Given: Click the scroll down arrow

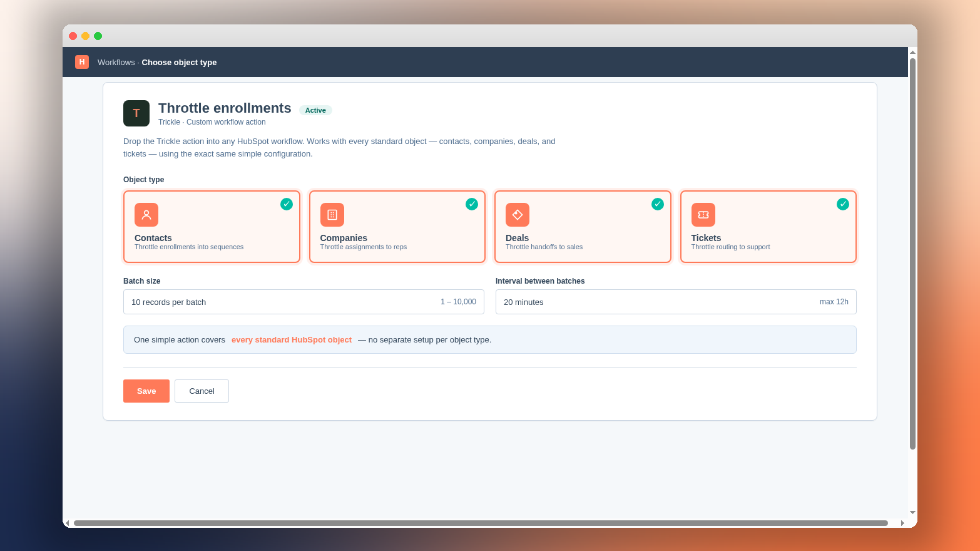Looking at the screenshot, I should tap(912, 513).
